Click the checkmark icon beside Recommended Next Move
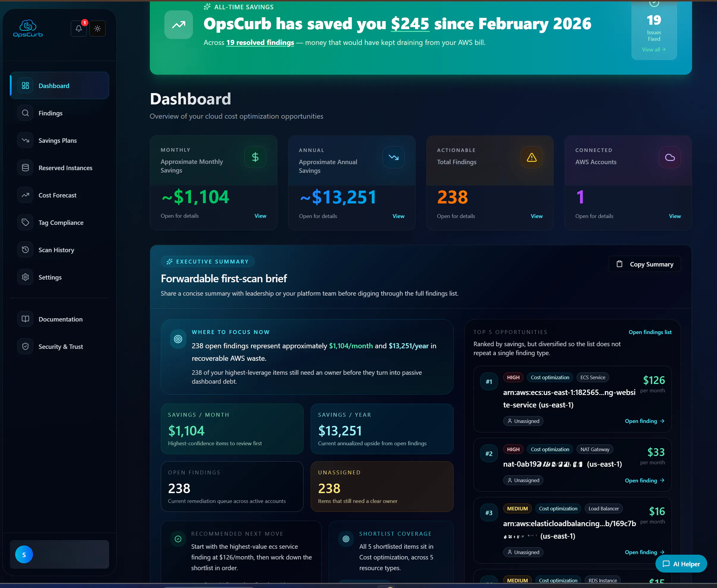 tap(178, 539)
